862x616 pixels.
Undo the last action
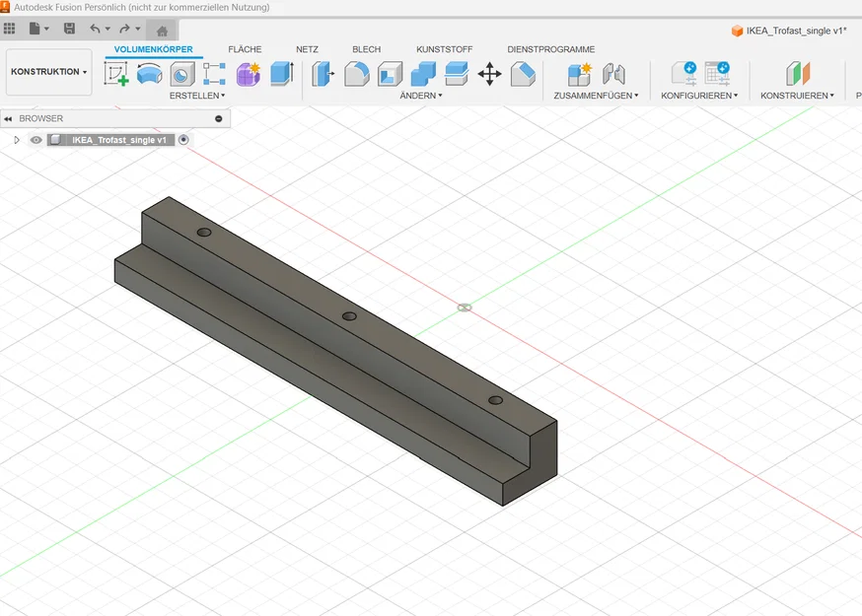click(x=95, y=29)
